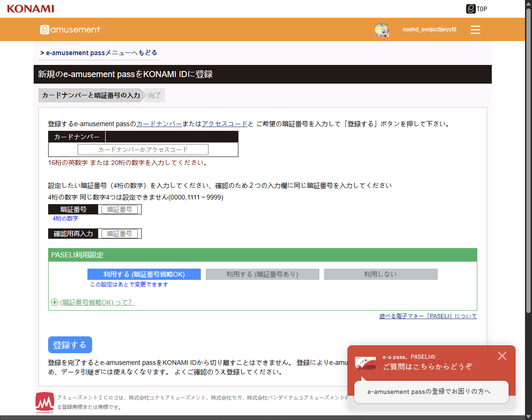Click the plus icon beside 暗証番号省略OK
Image resolution: width=532 pixels, height=420 pixels.
[55, 302]
